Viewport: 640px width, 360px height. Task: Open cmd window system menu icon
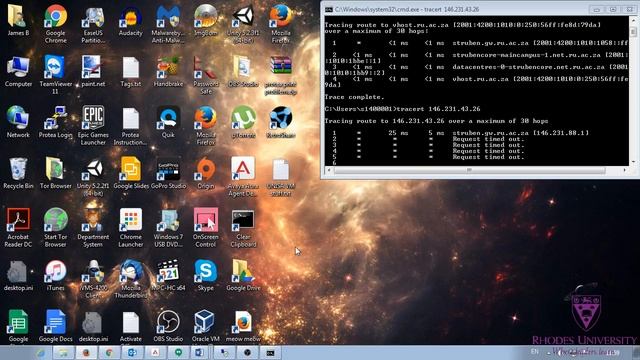point(329,9)
